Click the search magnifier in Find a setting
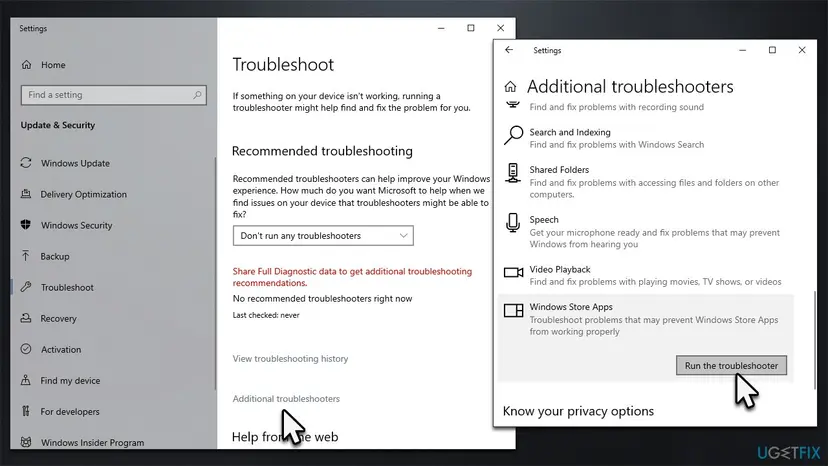Screen dimensions: 828x466 (x=197, y=95)
